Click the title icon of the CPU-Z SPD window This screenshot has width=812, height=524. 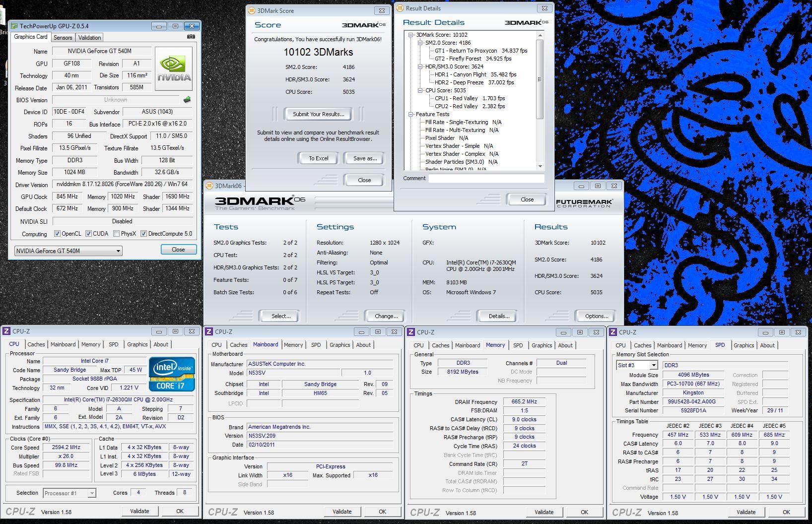[x=613, y=332]
